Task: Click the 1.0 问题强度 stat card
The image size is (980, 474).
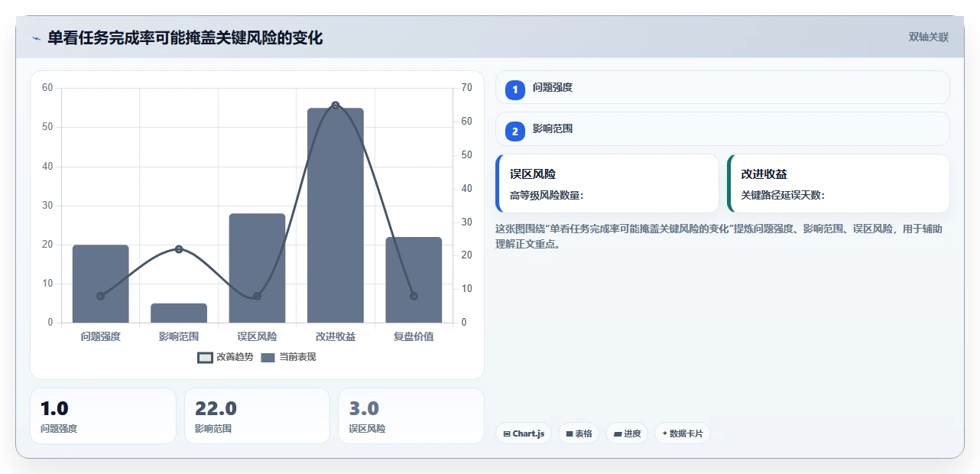Action: 103,416
